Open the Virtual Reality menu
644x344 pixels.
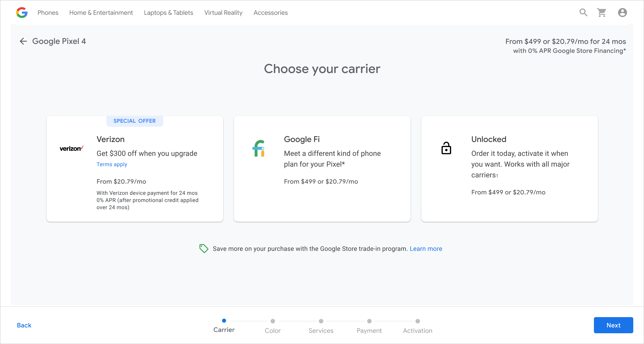223,13
